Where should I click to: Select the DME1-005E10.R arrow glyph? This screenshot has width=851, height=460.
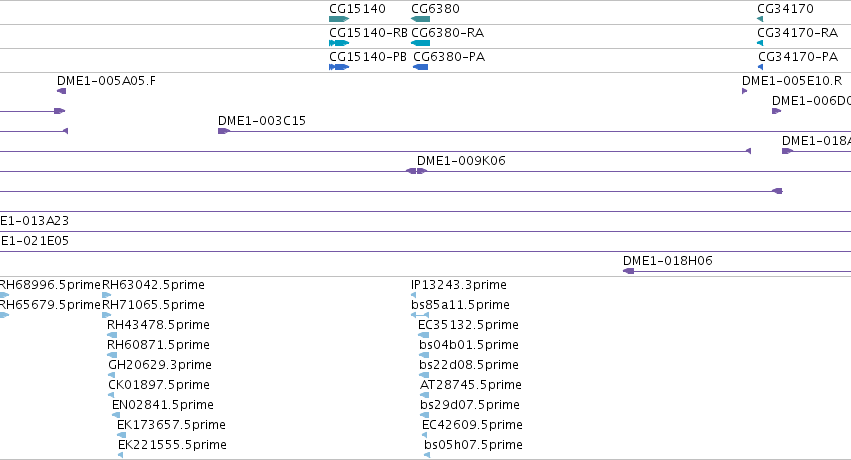pos(745,91)
